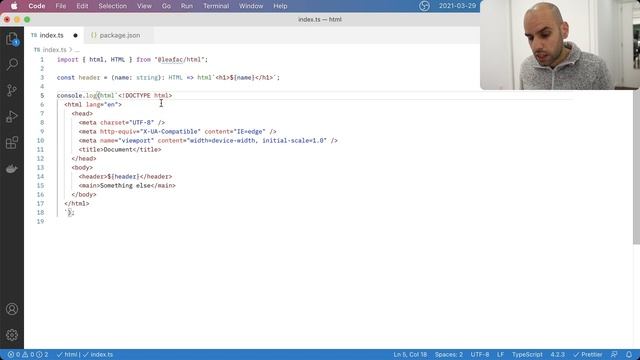
Task: Open the Code application menu
Action: (37, 6)
